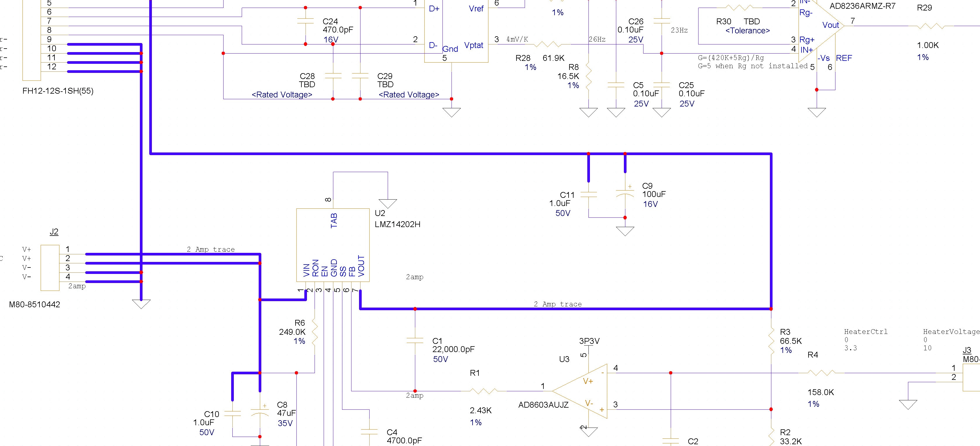The height and width of the screenshot is (446, 980).
Task: Select the C11 capacitor designator
Action: [567, 195]
